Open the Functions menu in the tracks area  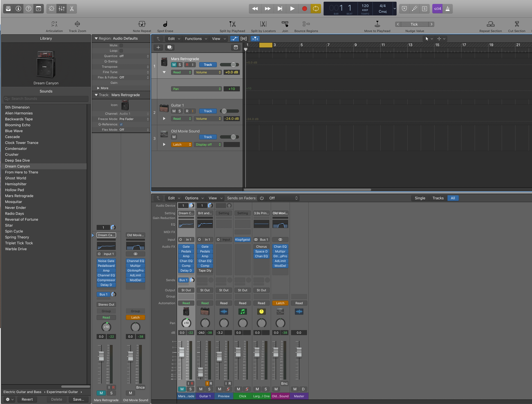click(194, 39)
